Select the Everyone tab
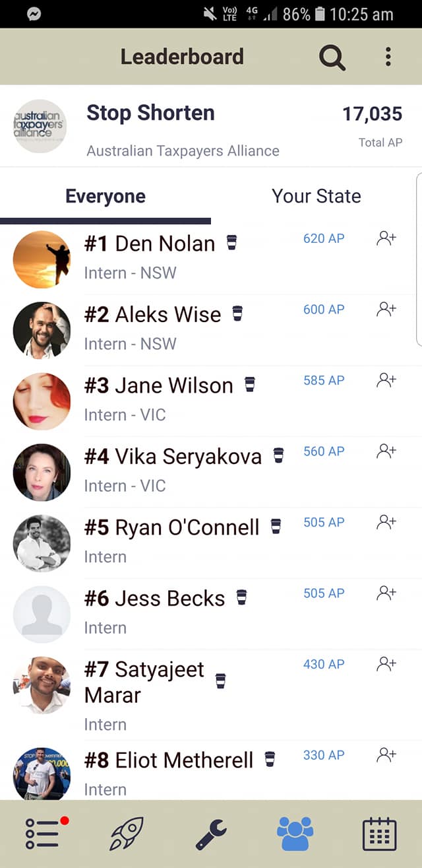This screenshot has width=422, height=868. (x=105, y=196)
